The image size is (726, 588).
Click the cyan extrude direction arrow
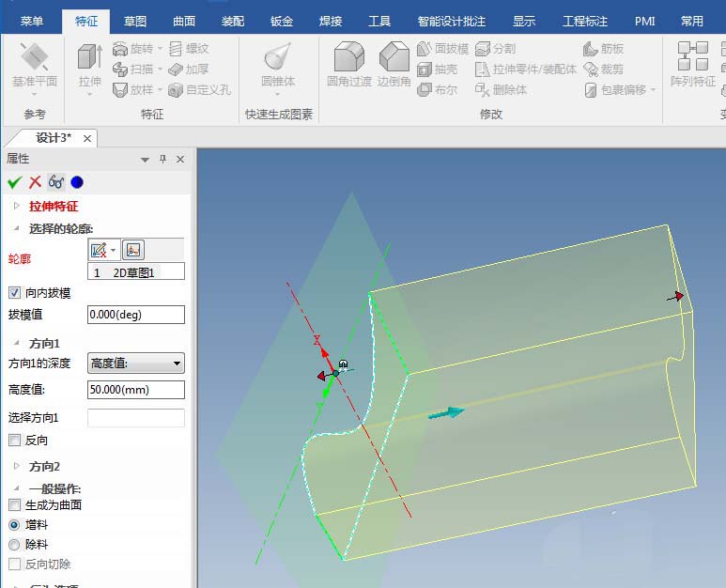446,413
